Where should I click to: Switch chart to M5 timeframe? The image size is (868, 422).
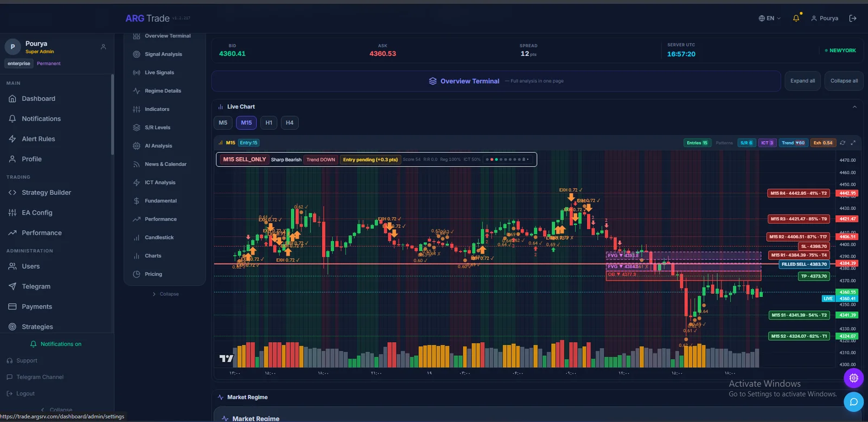(x=223, y=123)
